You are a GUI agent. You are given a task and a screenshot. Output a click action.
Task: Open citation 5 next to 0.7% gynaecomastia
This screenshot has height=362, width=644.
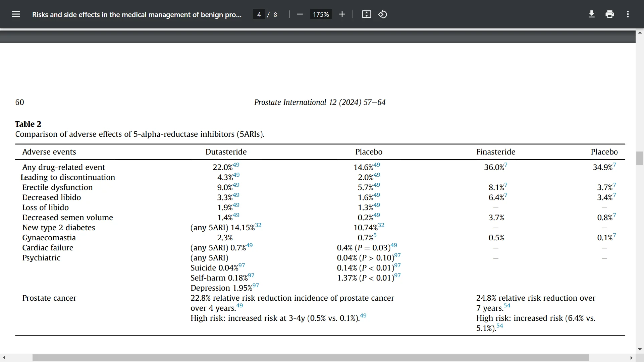point(375,235)
